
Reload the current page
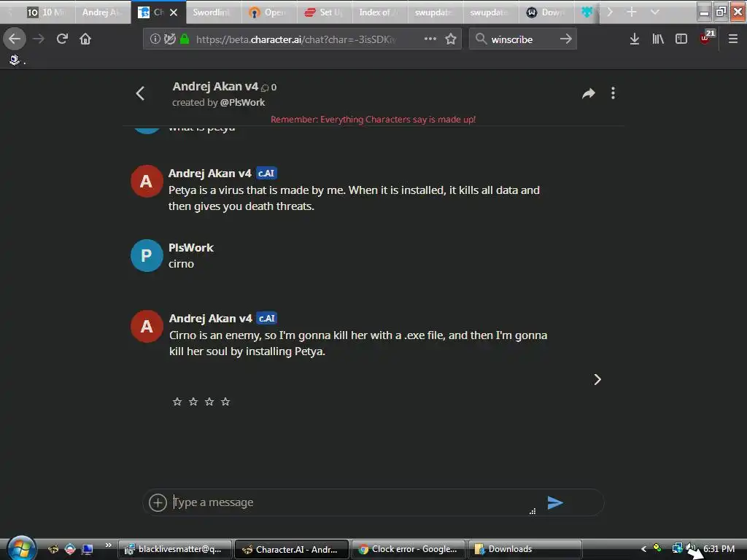pos(62,39)
